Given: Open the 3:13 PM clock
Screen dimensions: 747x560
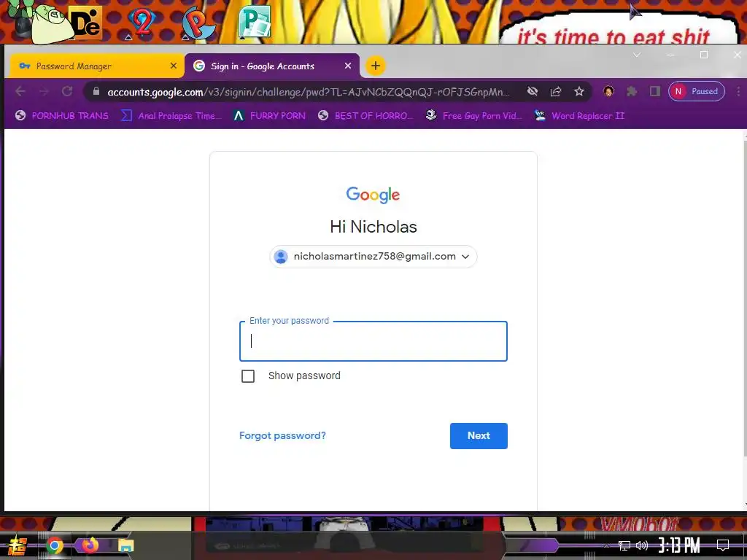Looking at the screenshot, I should [679, 545].
